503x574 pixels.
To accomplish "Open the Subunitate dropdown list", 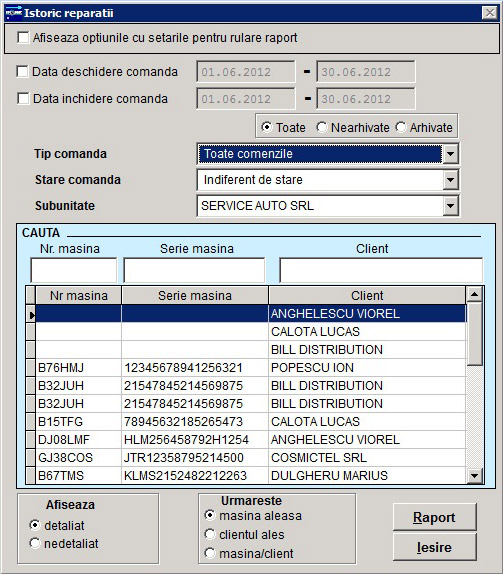I will pyautogui.click(x=450, y=206).
